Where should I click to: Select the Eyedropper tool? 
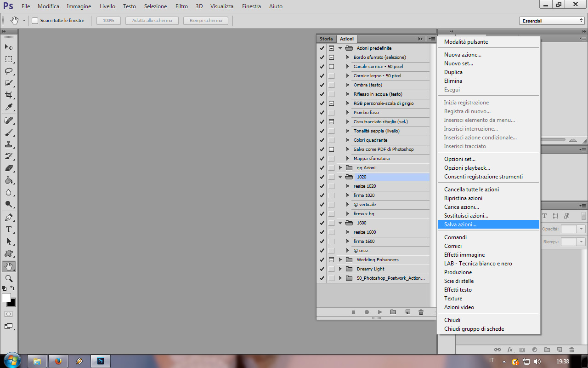click(9, 107)
